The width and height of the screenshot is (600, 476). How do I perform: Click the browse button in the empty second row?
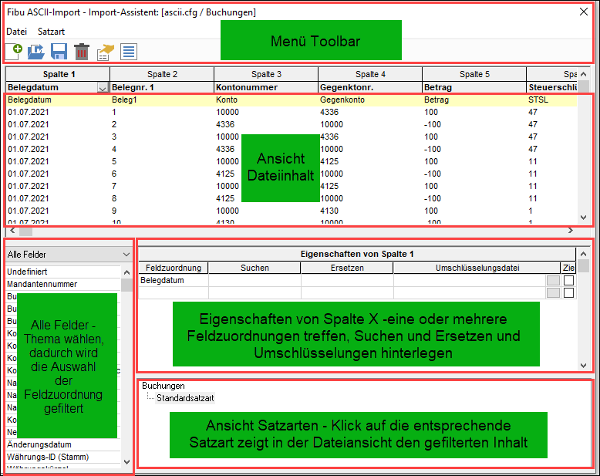tap(553, 293)
